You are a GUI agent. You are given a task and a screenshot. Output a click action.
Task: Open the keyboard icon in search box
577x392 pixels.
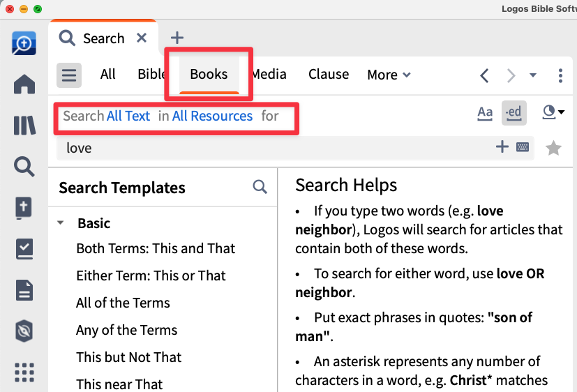coord(523,147)
